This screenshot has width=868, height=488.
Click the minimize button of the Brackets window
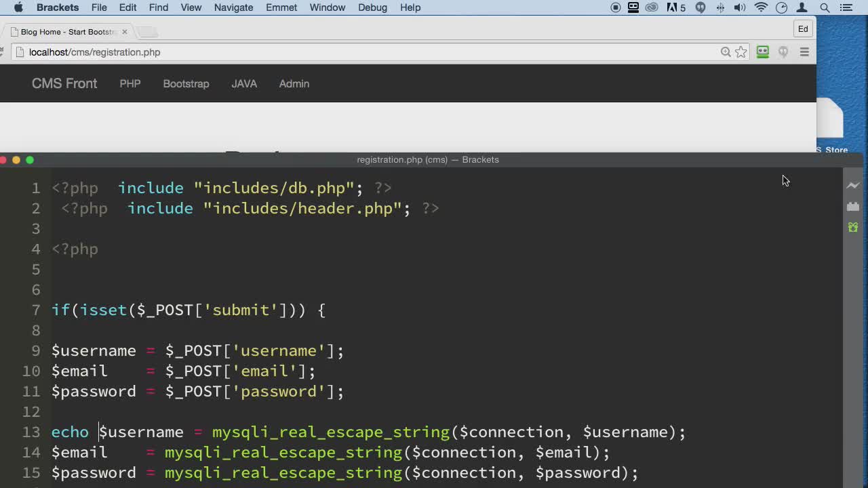click(x=16, y=160)
